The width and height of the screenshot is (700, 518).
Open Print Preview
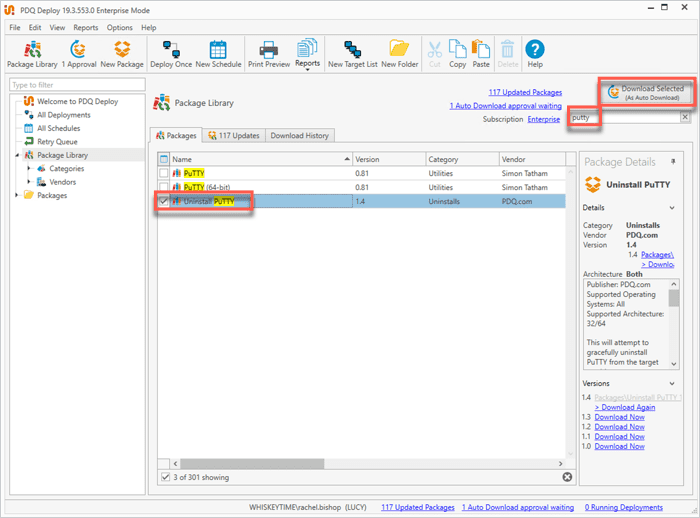[x=269, y=54]
